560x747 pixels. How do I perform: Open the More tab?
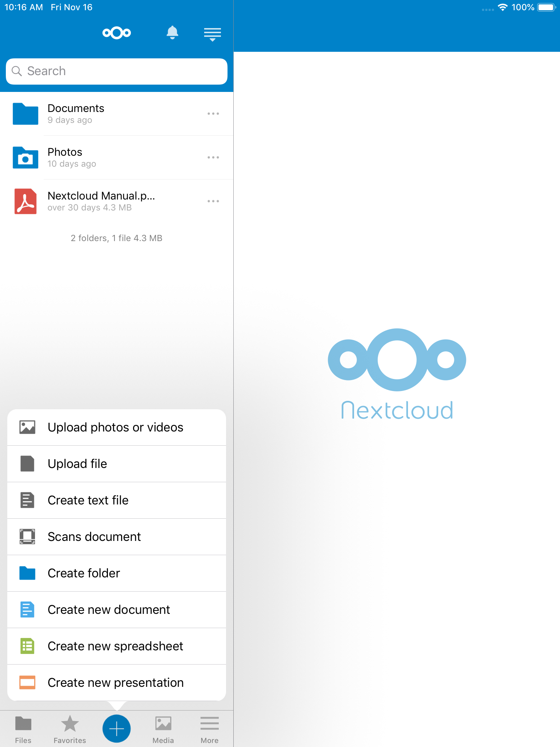click(210, 729)
